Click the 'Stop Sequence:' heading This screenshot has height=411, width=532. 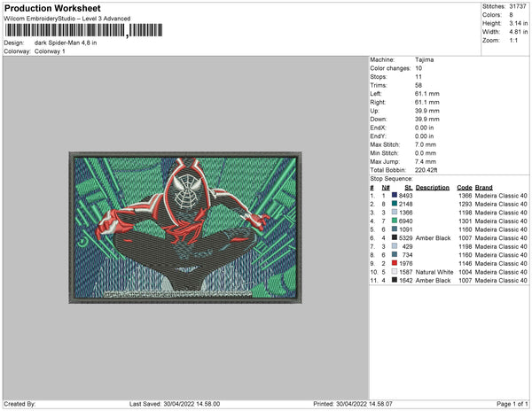(392, 179)
